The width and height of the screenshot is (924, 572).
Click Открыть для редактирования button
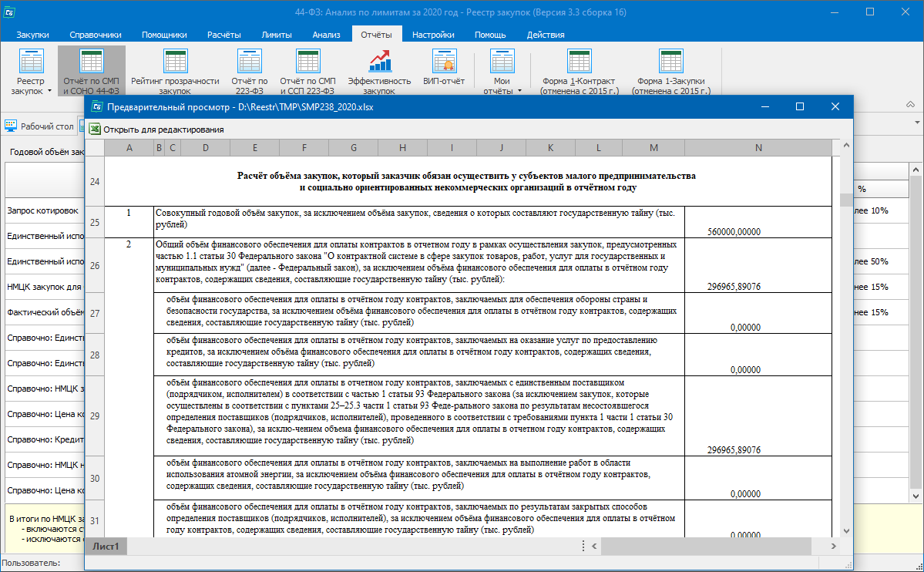pos(156,130)
